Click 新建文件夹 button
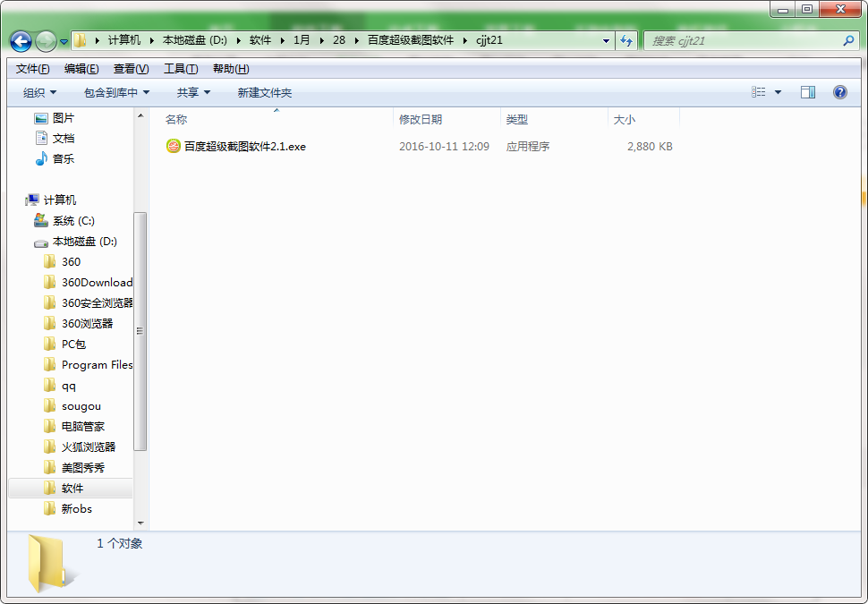This screenshot has width=868, height=604. point(265,92)
